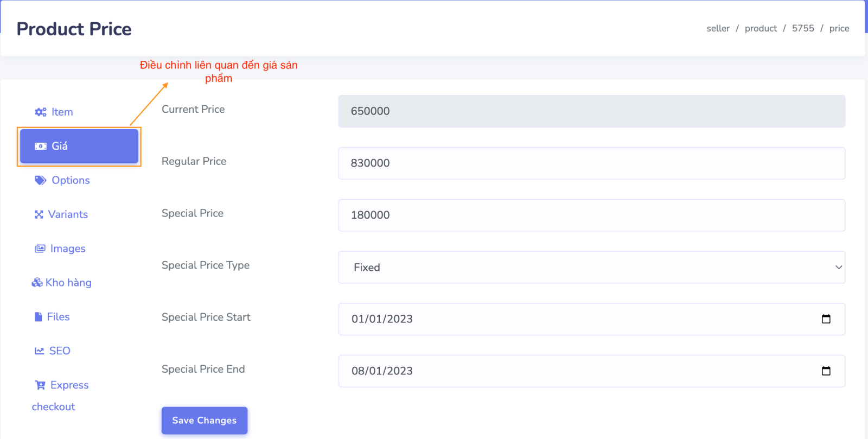Click the picture icon beside Images
This screenshot has height=439, width=868.
(40, 249)
